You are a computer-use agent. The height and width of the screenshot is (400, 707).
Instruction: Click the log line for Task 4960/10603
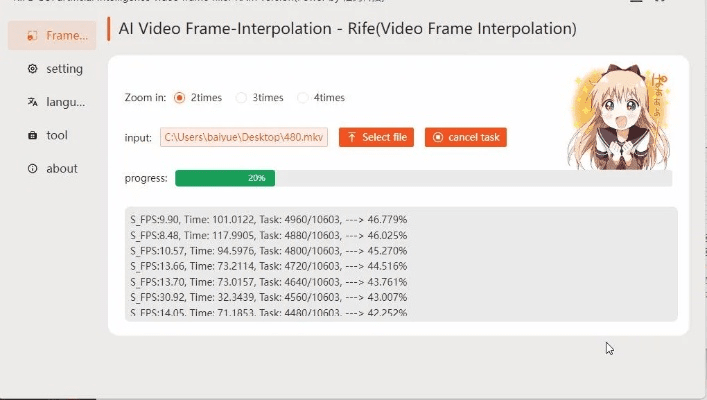268,219
